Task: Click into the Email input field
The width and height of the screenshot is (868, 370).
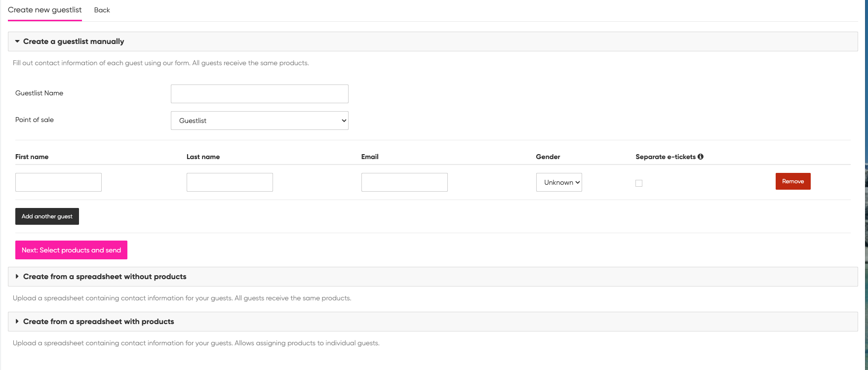Action: 404,182
